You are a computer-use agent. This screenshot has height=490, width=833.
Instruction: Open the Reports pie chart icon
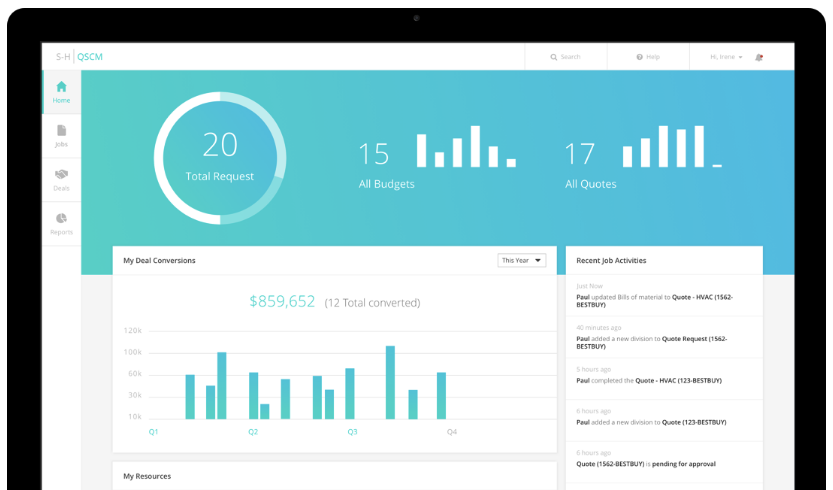[x=62, y=218]
